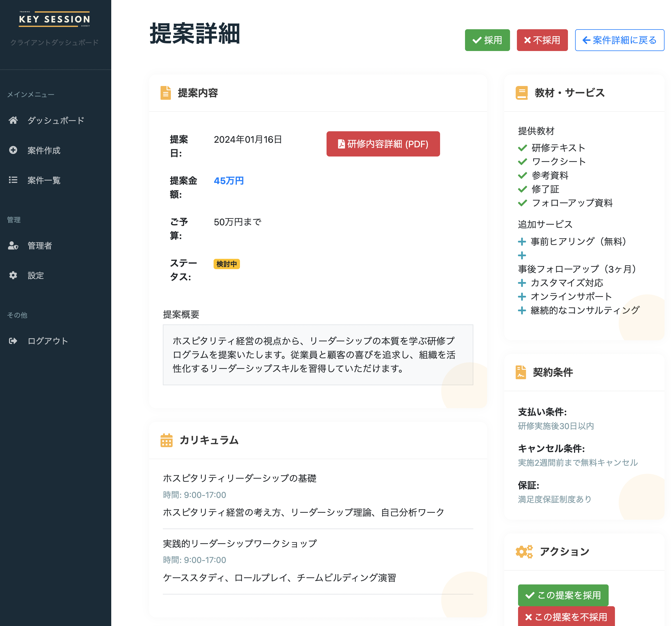This screenshot has height=626, width=672.
Task: Select 管理者 in the sidebar
Action: pos(40,246)
